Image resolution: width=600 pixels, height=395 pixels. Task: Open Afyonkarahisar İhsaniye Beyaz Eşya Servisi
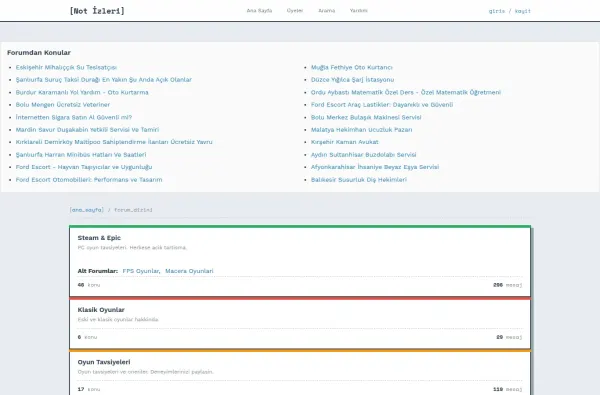click(x=375, y=167)
